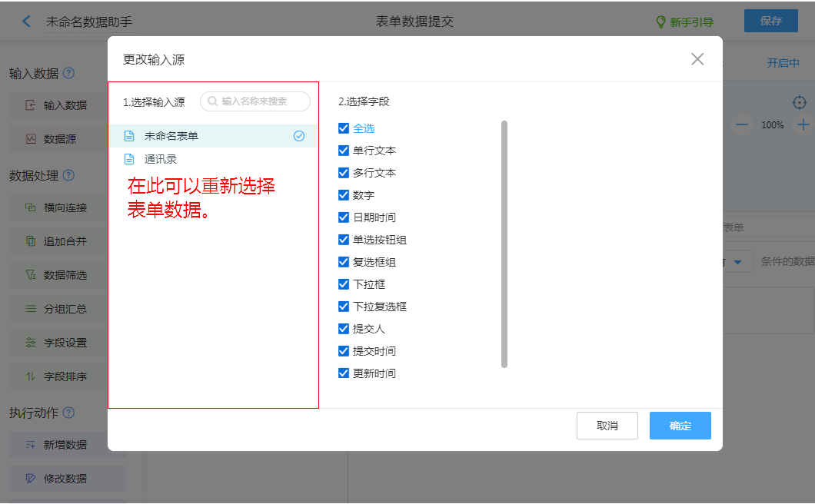Click the 新手引导 guide icon
The height and width of the screenshot is (504, 815).
pos(660,22)
